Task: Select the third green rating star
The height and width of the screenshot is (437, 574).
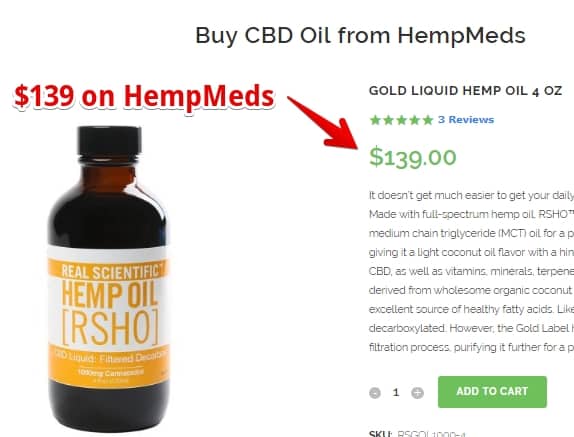Action: point(402,120)
